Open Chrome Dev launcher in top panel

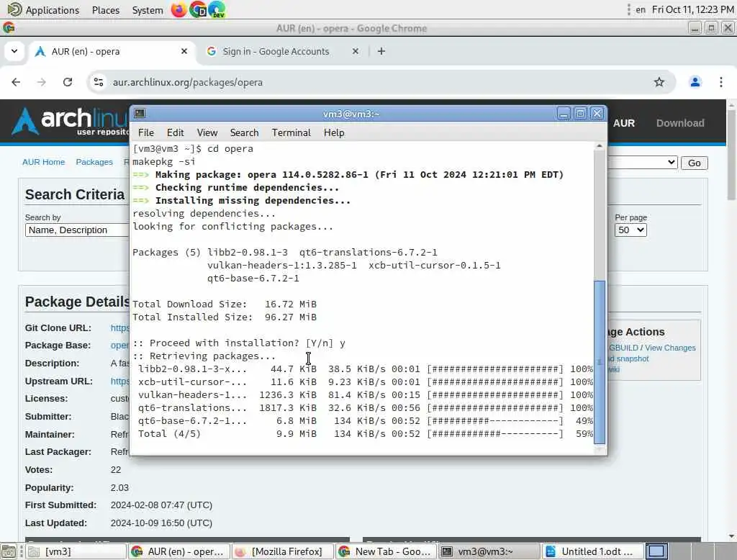(217, 9)
